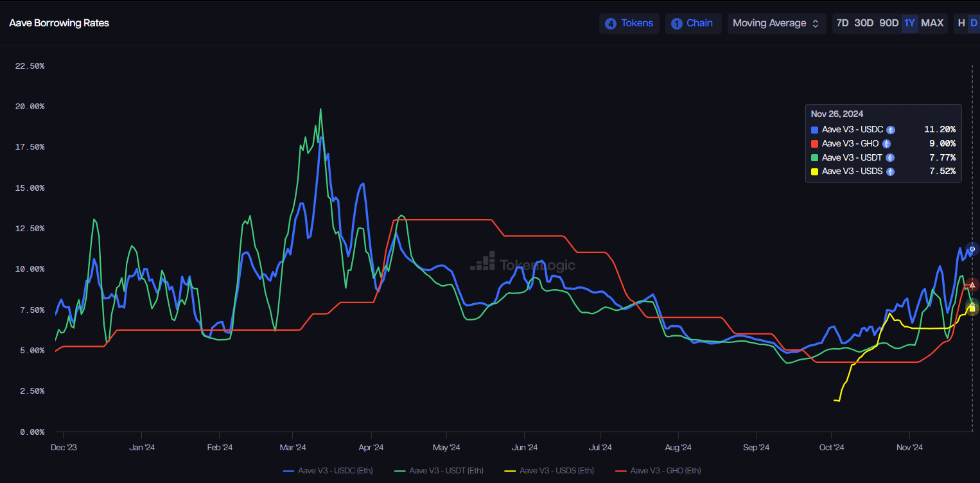Expand the Moving Average selector
Image resolution: width=980 pixels, height=483 pixels.
pos(776,23)
